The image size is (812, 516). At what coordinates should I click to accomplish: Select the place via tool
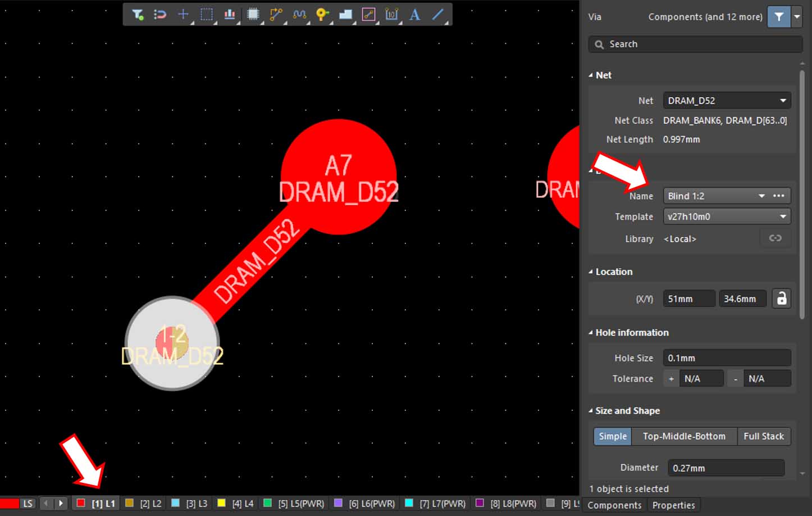[322, 15]
